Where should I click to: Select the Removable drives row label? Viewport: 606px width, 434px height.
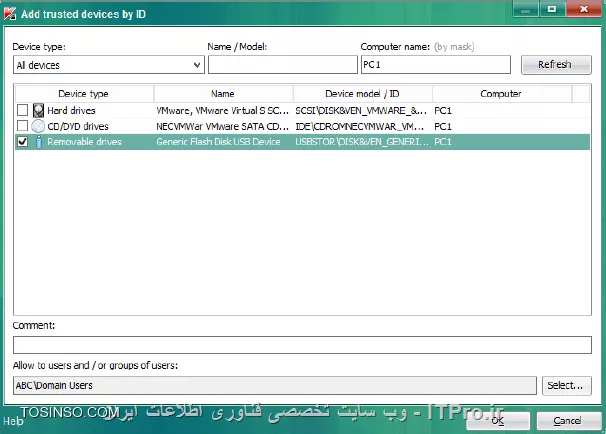84,142
